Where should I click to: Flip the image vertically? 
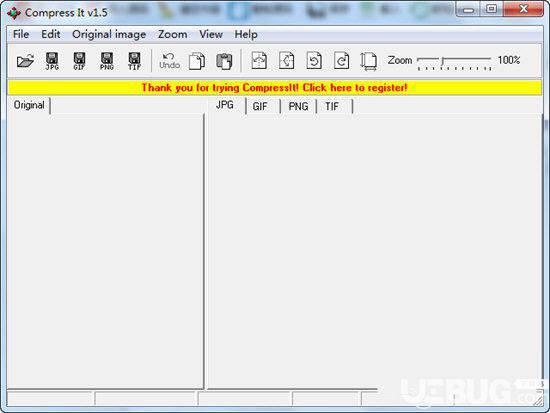pyautogui.click(x=259, y=61)
